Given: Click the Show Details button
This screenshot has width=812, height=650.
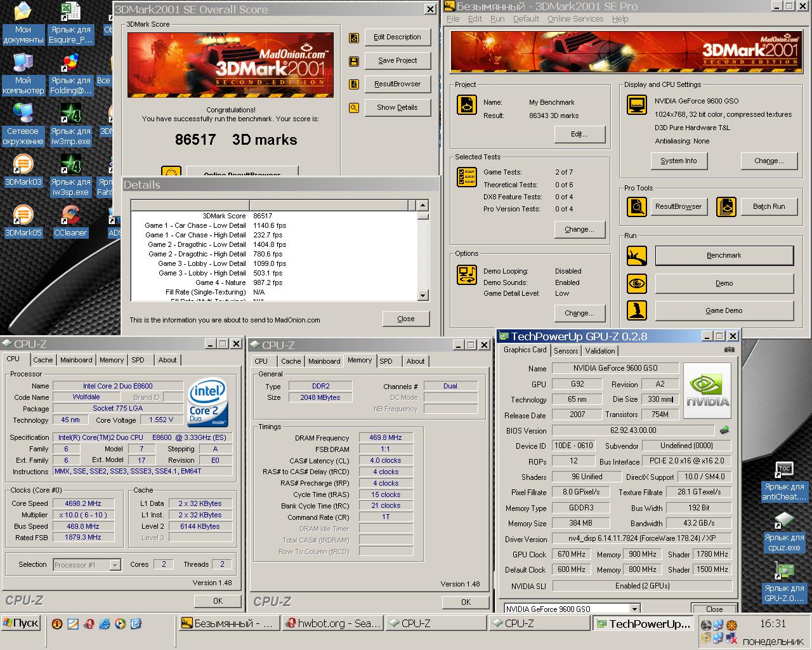Looking at the screenshot, I should coord(398,108).
